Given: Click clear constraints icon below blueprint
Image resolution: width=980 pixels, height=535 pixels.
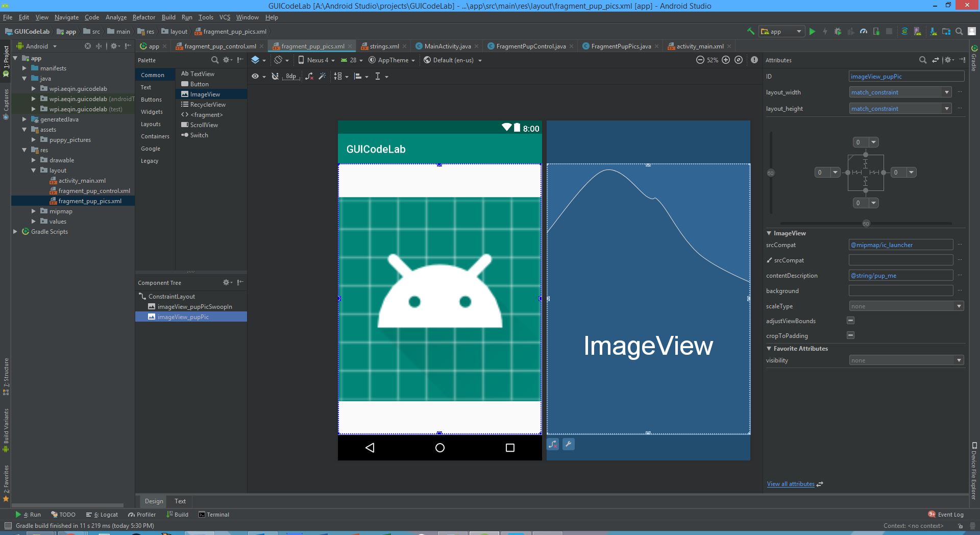Looking at the screenshot, I should pos(553,444).
